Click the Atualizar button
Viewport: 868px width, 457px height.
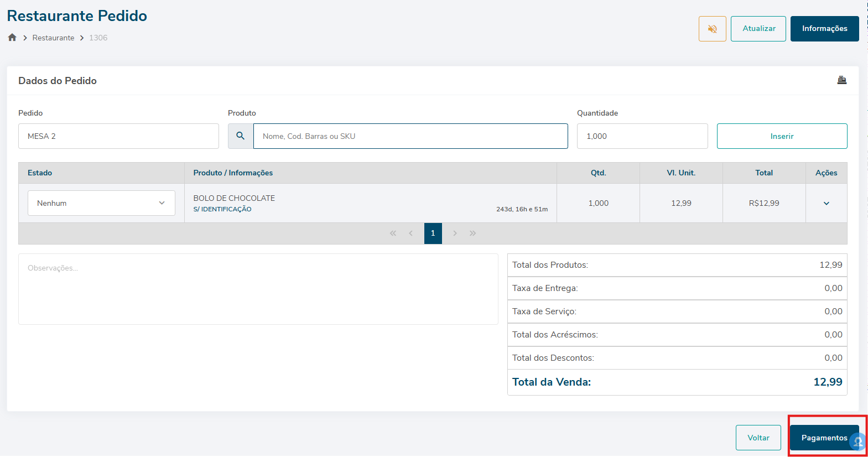point(758,29)
